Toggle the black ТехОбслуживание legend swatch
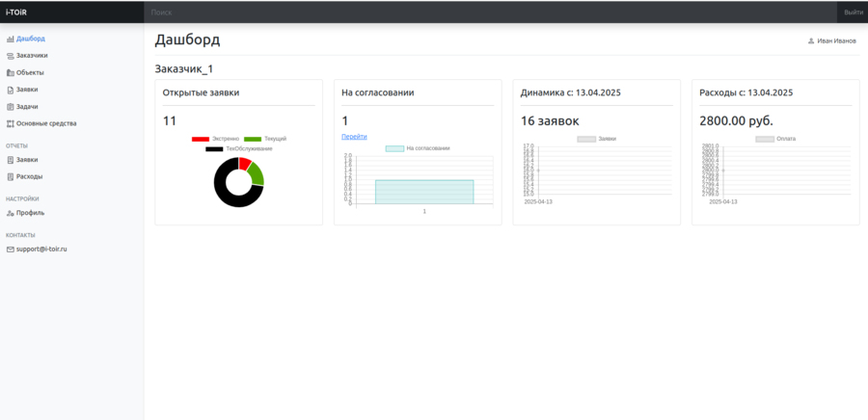 point(214,148)
